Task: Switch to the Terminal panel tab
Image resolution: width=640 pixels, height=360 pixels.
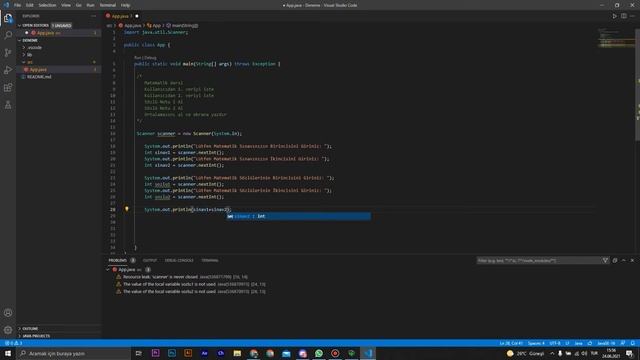Action: [210, 260]
